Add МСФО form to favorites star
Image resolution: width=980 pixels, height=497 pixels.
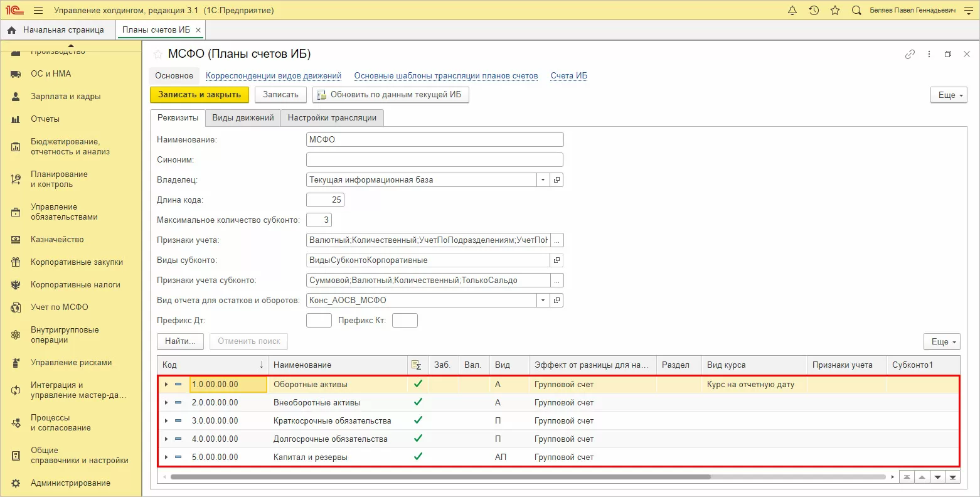coord(157,55)
